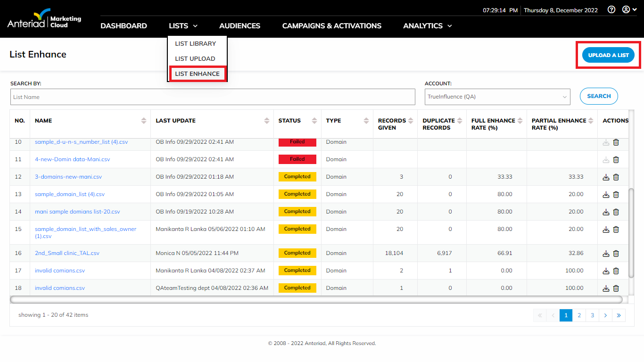Viewport: 644px width, 362px height.
Task: Delete the failed sample_d-u-n-s_number_list (4).csv
Action: tap(616, 142)
